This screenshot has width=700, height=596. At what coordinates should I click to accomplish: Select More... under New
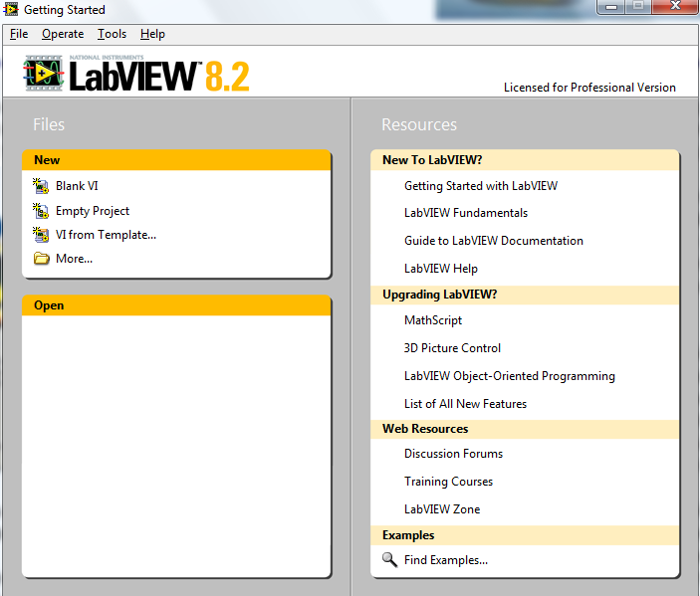[x=74, y=259]
